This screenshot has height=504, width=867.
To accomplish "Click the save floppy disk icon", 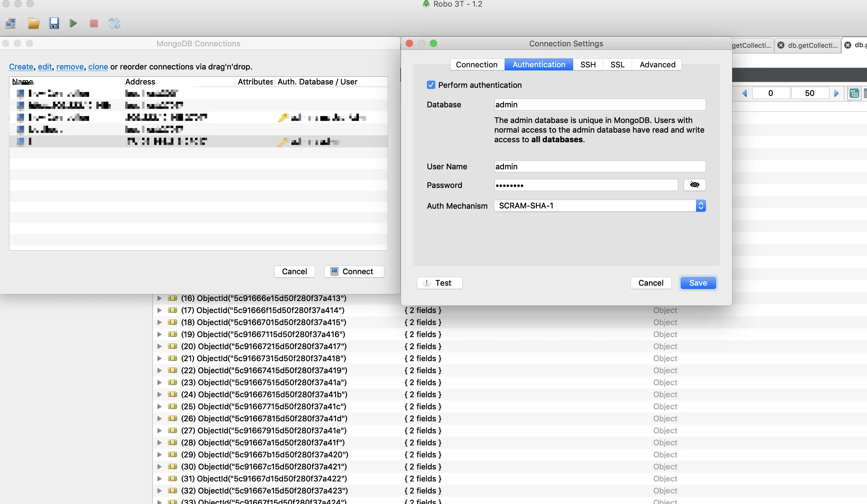I will (x=54, y=23).
